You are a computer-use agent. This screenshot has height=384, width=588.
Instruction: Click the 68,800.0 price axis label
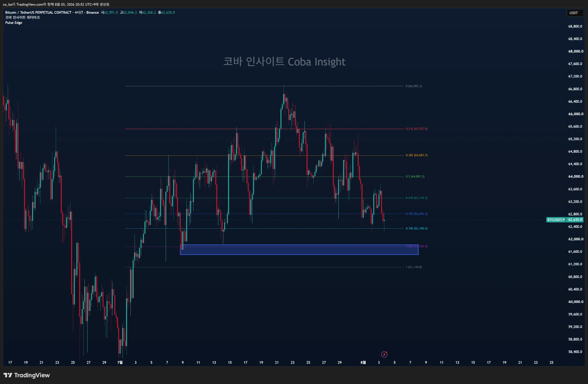575,26
